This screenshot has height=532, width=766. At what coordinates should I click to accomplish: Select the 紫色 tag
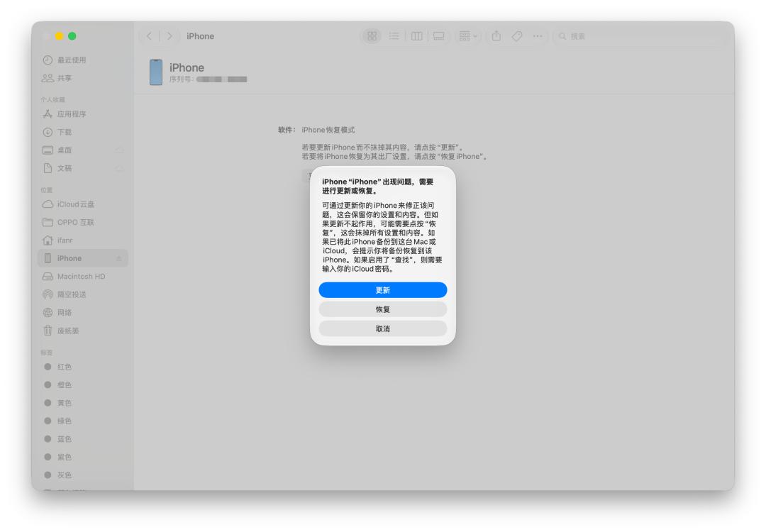pyautogui.click(x=82, y=458)
